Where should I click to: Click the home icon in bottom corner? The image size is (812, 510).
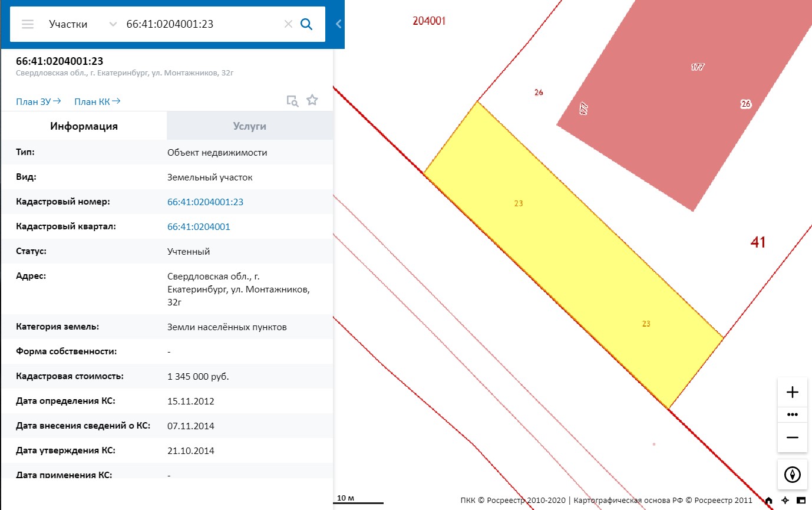768,501
